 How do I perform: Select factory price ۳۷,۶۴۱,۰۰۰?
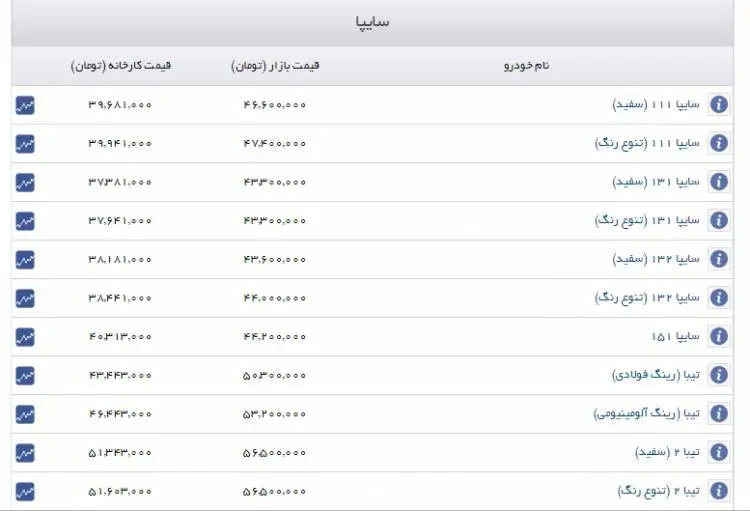coord(120,221)
